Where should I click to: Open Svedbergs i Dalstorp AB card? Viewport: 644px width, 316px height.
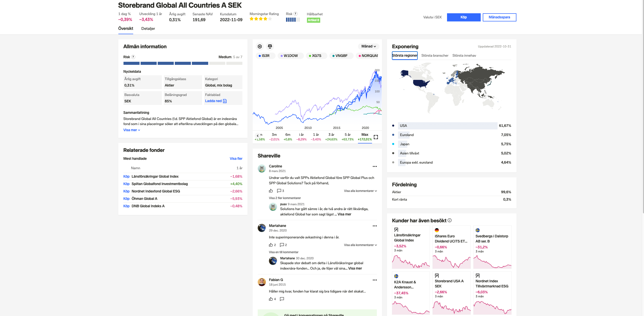(492, 247)
